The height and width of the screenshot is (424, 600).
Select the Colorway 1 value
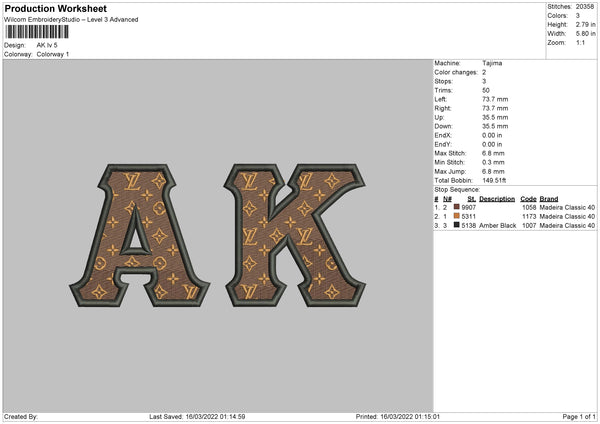[53, 54]
